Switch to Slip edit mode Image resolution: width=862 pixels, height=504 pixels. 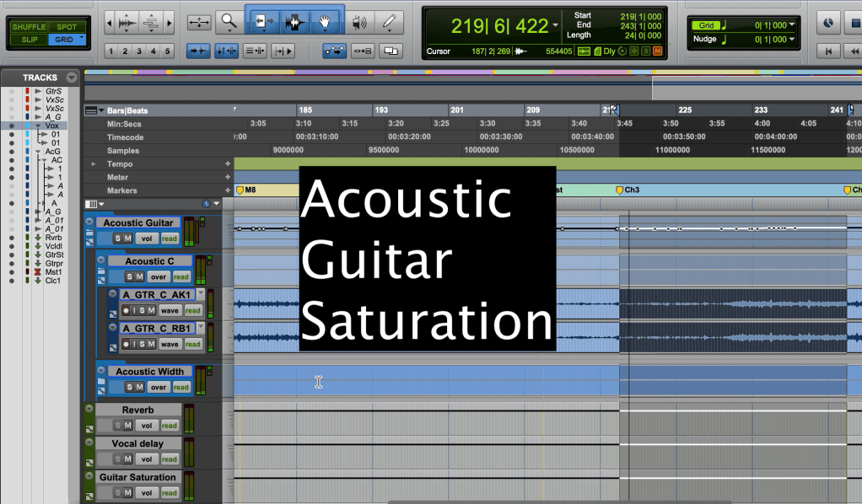tap(29, 40)
